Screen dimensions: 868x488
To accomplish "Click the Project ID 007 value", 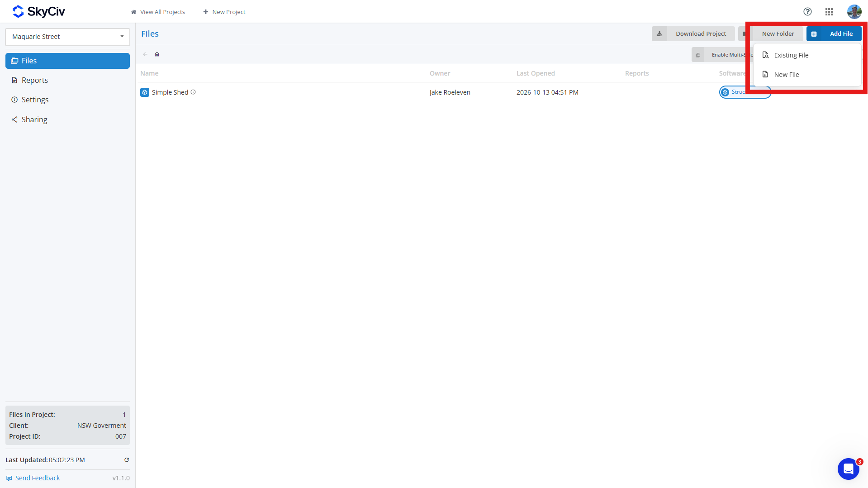I will 121,436.
